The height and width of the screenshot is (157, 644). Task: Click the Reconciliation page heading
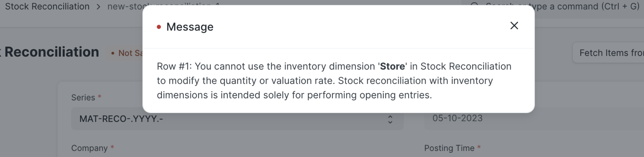click(52, 52)
